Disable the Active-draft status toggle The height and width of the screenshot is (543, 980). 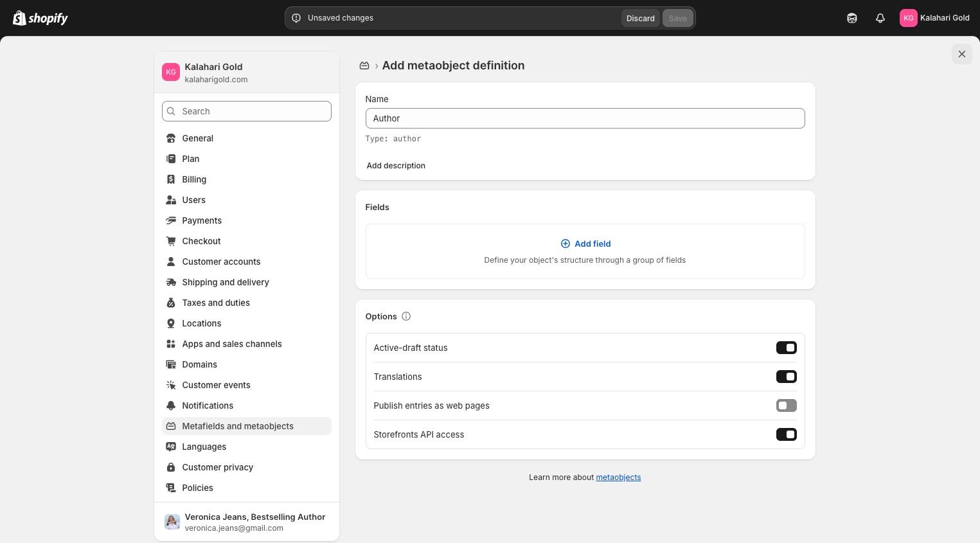786,348
